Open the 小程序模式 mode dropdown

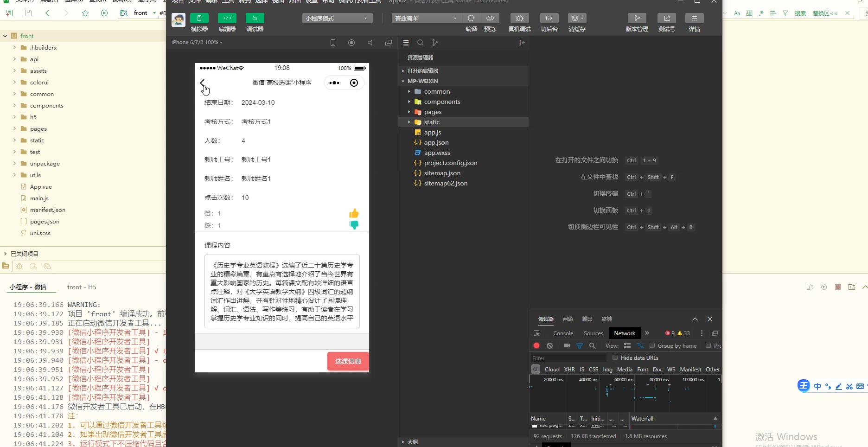coord(337,19)
